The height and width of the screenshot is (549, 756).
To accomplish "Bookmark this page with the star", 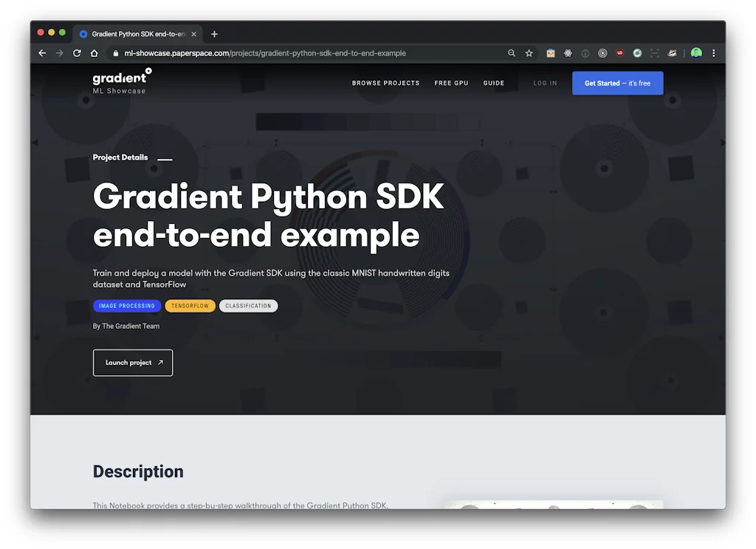I will [x=529, y=53].
